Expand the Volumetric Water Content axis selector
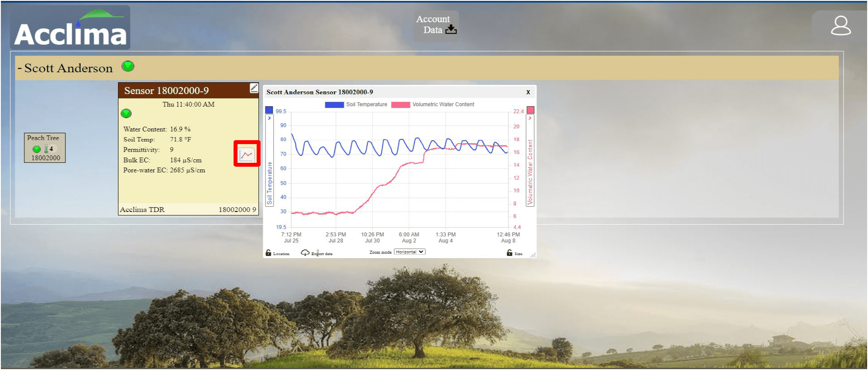 coord(530,118)
